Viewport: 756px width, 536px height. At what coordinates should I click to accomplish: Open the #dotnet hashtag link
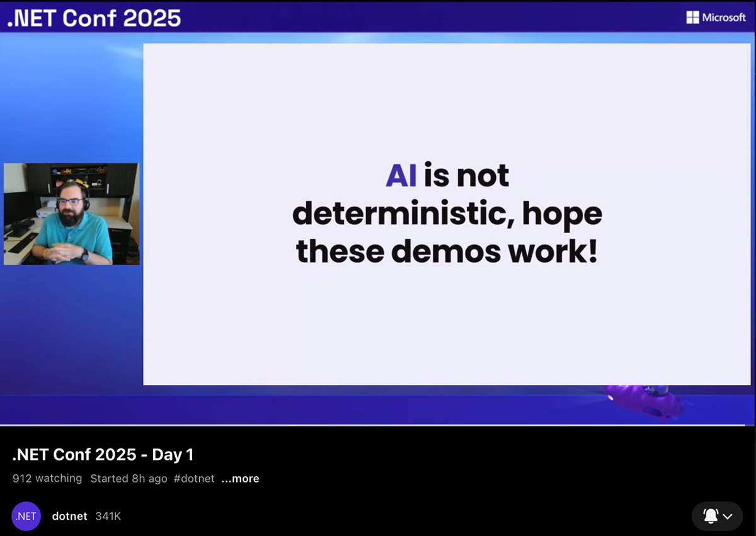(194, 479)
